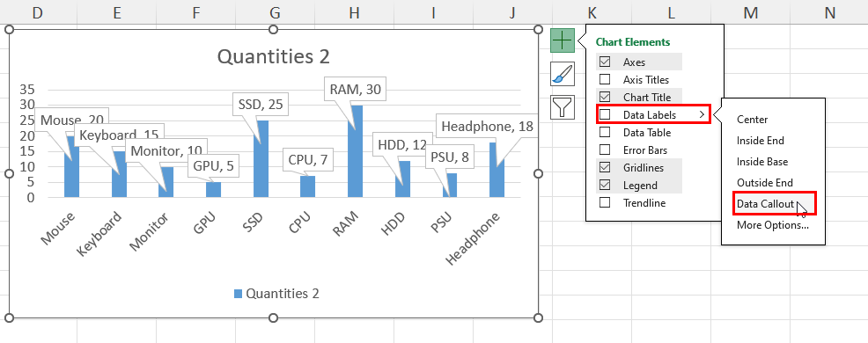The width and height of the screenshot is (868, 343).
Task: Open More Options for data labels
Action: [772, 225]
